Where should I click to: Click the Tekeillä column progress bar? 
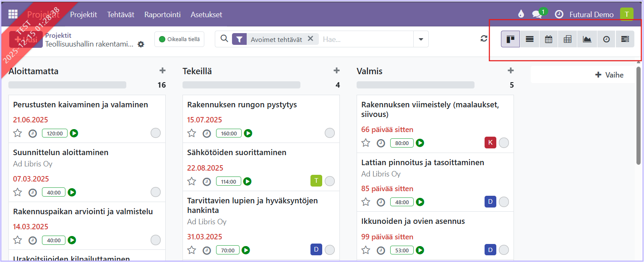click(241, 85)
